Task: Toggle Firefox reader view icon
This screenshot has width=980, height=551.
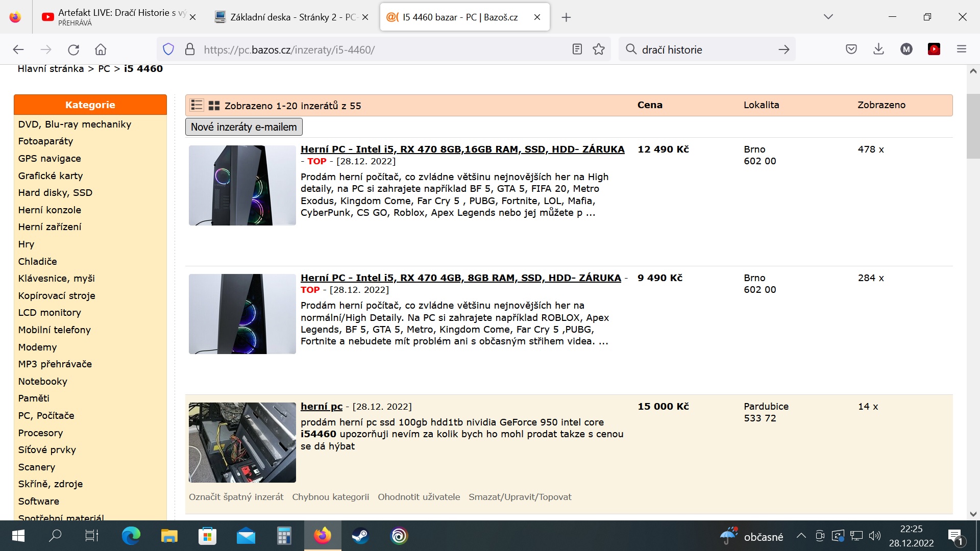Action: tap(577, 49)
